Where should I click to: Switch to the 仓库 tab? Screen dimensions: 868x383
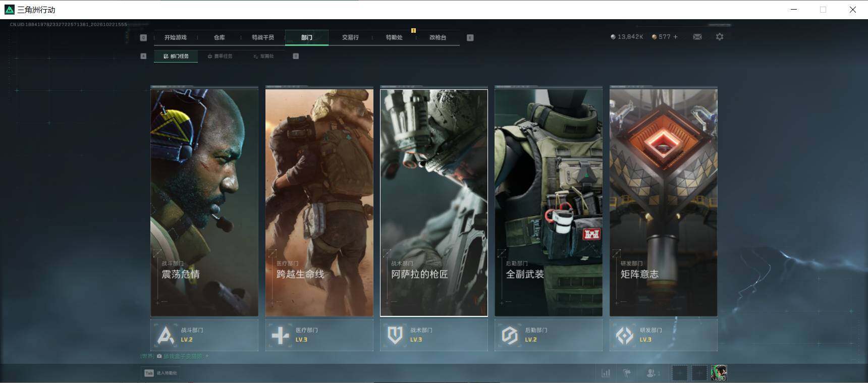[x=220, y=37]
